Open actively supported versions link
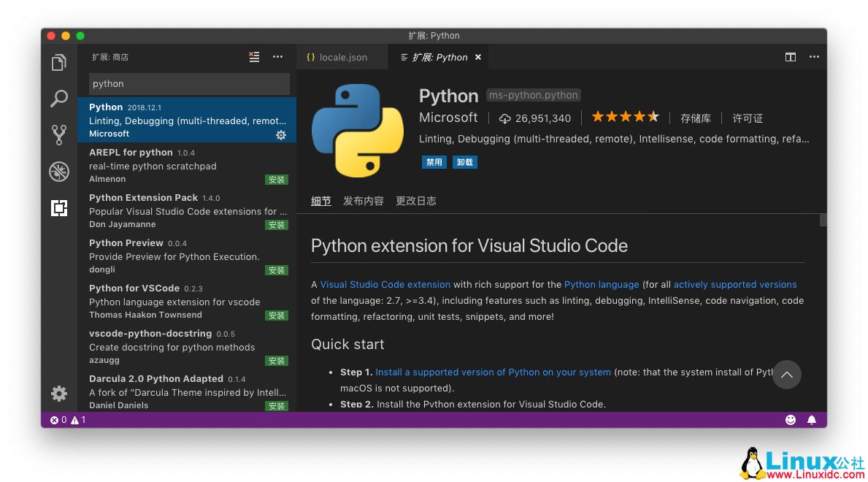The width and height of the screenshot is (868, 482). pos(734,284)
